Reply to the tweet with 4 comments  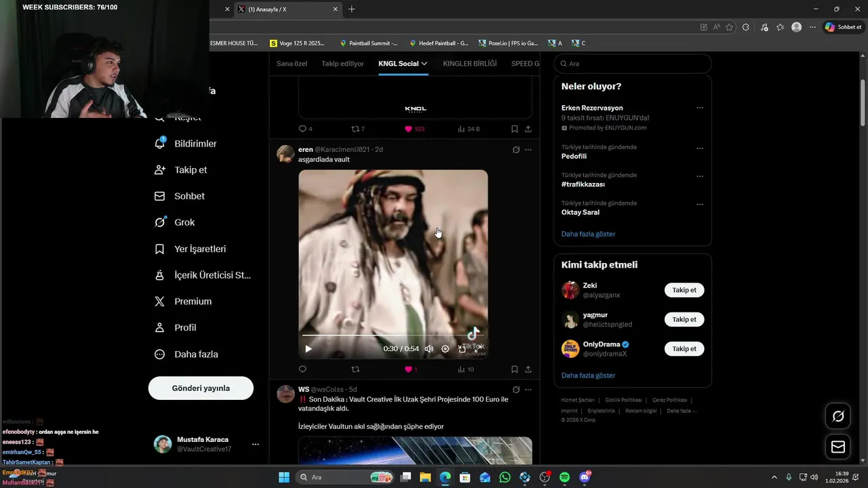click(x=302, y=129)
